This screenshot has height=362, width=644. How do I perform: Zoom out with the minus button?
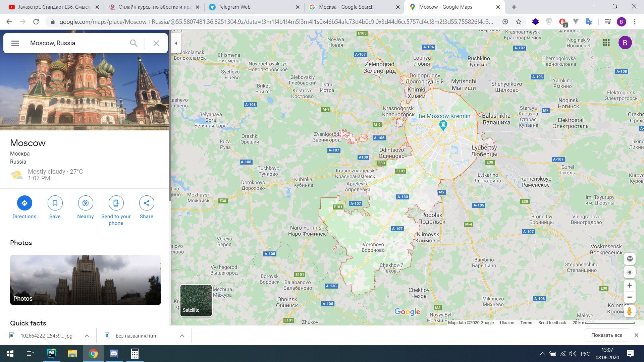pyautogui.click(x=630, y=297)
